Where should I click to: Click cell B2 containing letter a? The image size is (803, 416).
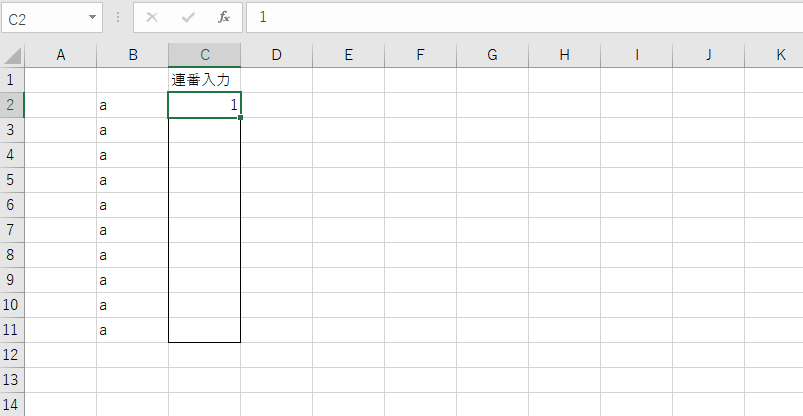point(133,105)
